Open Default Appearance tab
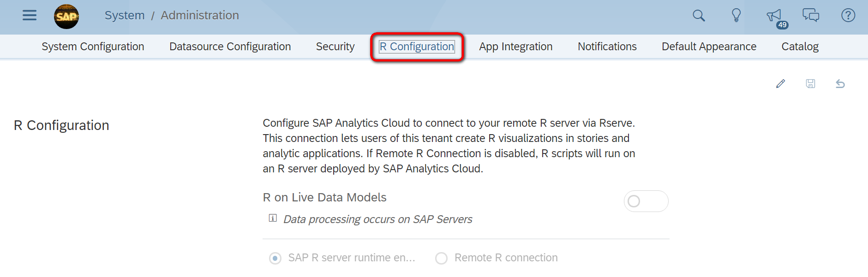 click(709, 47)
